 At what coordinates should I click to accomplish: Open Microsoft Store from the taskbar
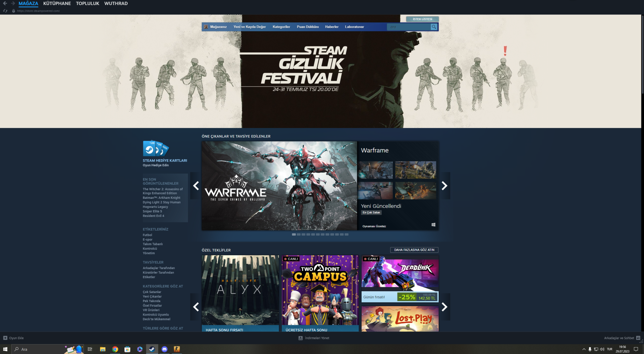[x=127, y=349]
